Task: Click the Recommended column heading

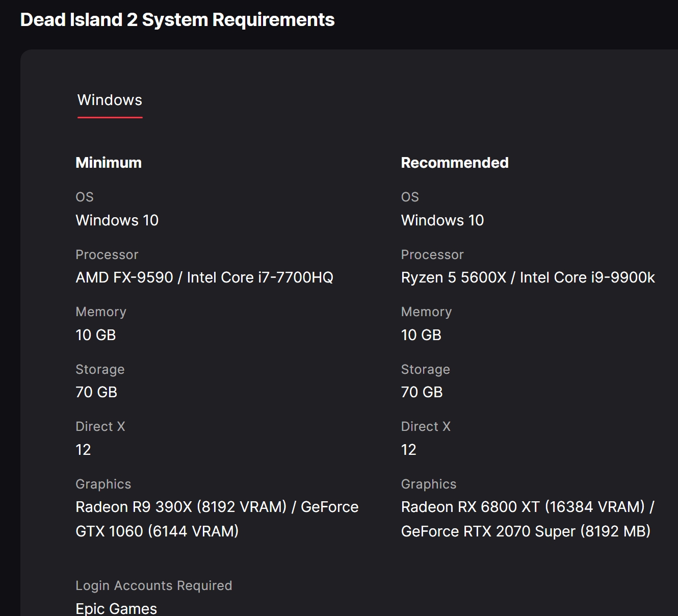Action: 455,163
